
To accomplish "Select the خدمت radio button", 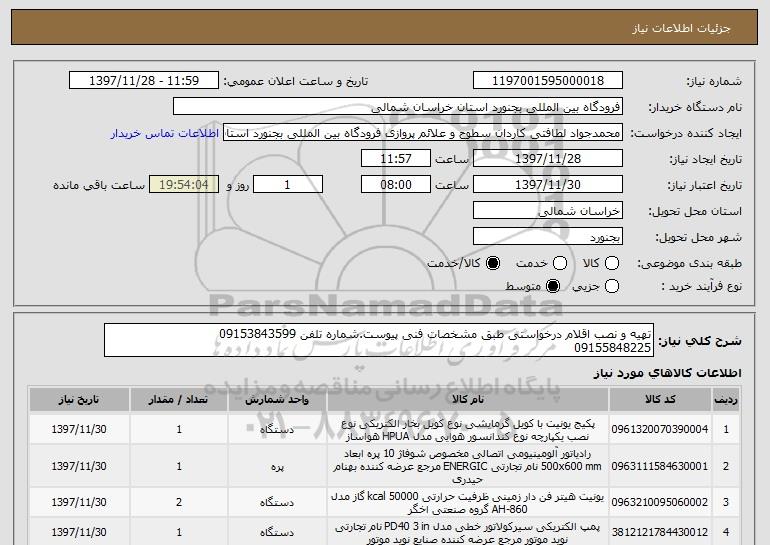I will pos(560,263).
